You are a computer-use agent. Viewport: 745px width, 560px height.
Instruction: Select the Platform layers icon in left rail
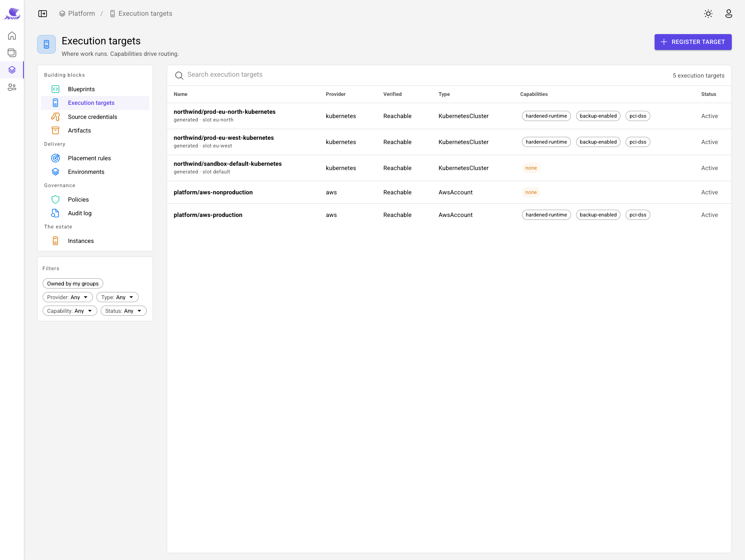(x=12, y=70)
